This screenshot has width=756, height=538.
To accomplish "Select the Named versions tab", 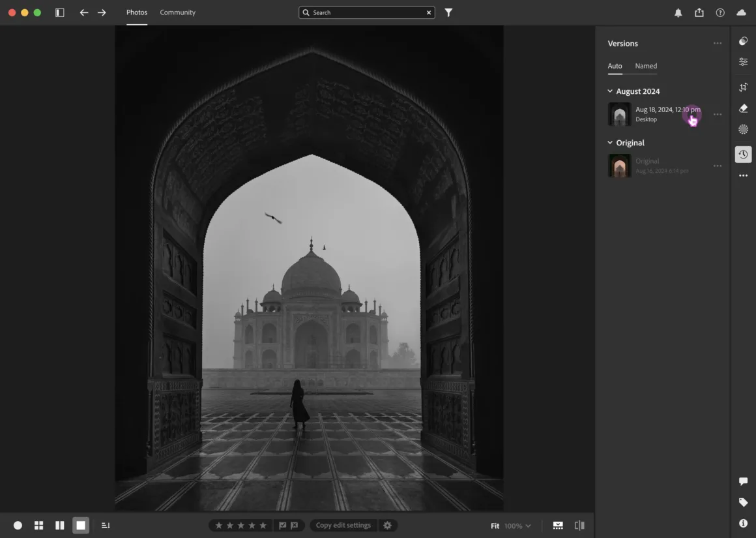I will 646,66.
